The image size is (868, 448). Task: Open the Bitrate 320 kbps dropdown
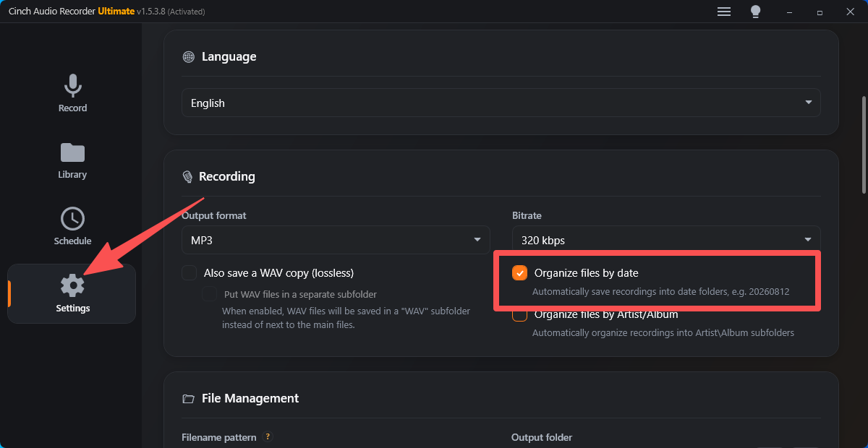click(x=666, y=240)
